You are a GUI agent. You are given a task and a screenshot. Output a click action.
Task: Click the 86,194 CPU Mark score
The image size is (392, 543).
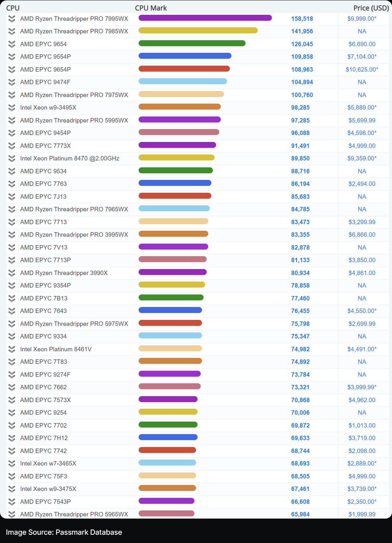click(x=300, y=184)
